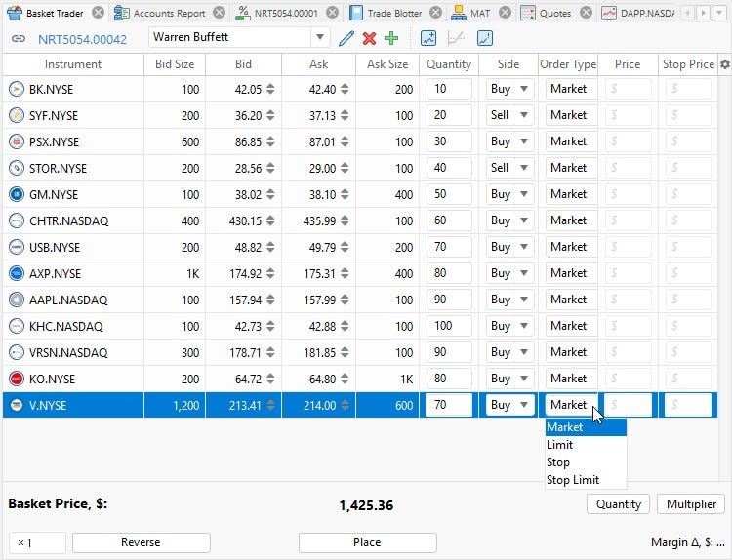Click the Multiplier button
Image resolution: width=732 pixels, height=560 pixels.
coord(691,504)
